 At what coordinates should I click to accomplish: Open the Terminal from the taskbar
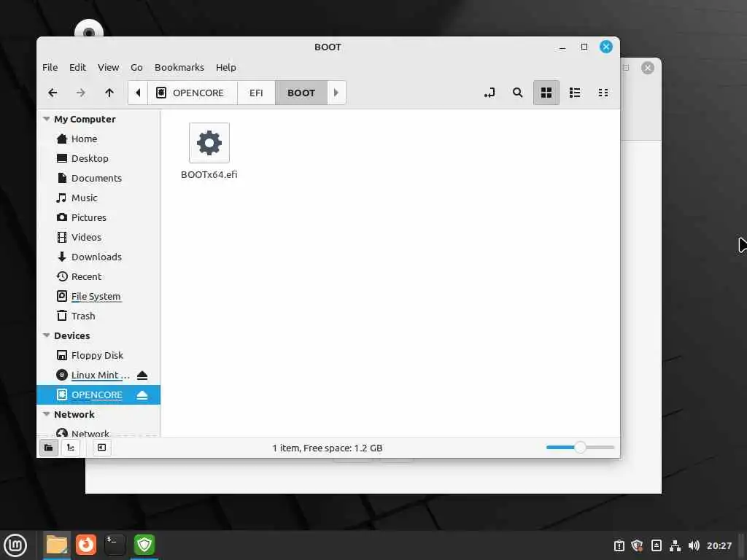(x=115, y=545)
